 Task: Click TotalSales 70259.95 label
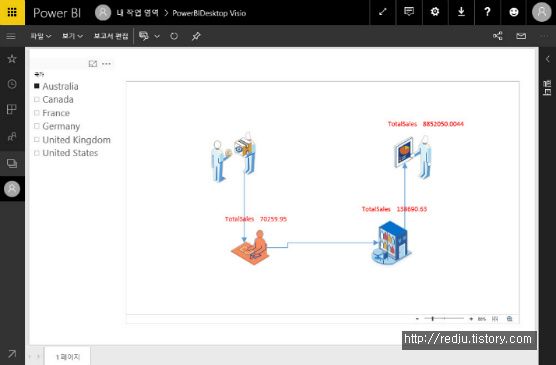pyautogui.click(x=256, y=219)
